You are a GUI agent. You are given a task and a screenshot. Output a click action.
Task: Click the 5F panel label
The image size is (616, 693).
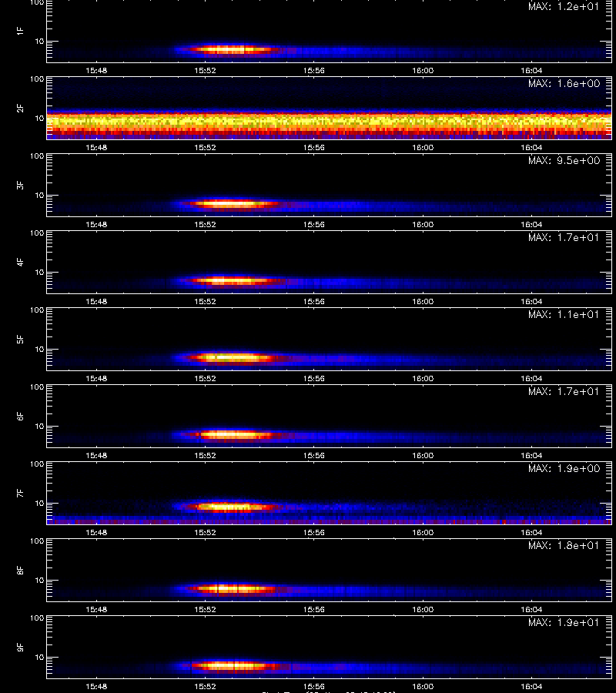pos(20,339)
